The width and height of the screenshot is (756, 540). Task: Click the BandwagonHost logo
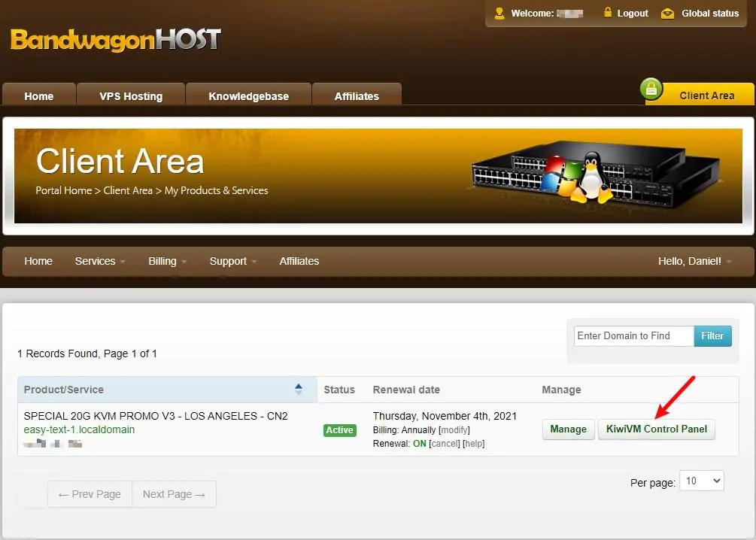pyautogui.click(x=115, y=39)
